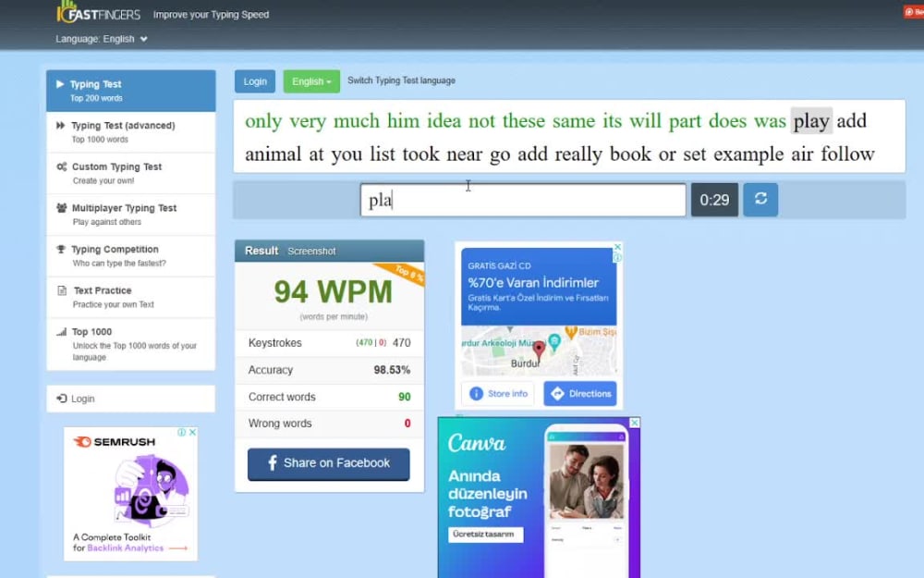This screenshot has height=578, width=924.
Task: Click the word follow in the text box
Action: point(847,154)
